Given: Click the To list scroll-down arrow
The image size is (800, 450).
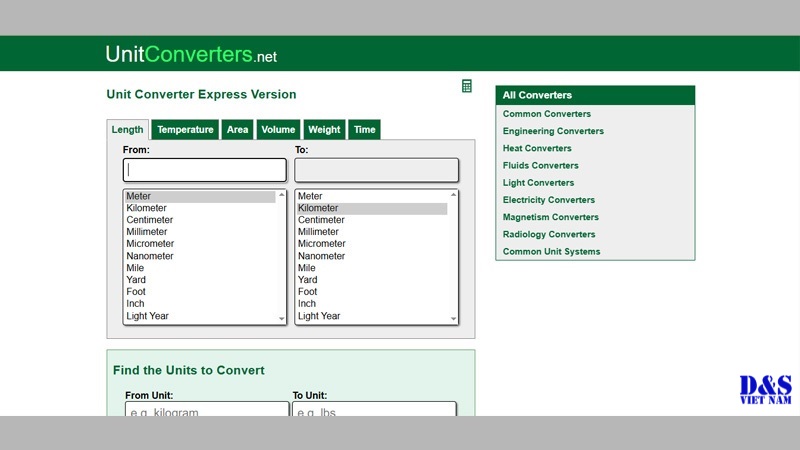Looking at the screenshot, I should pos(453,319).
